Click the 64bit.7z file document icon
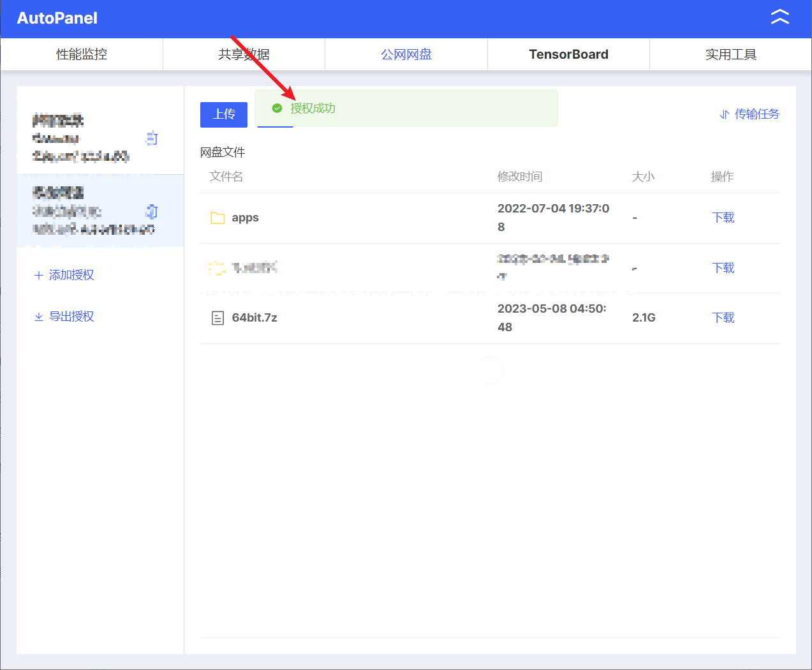 click(x=217, y=317)
